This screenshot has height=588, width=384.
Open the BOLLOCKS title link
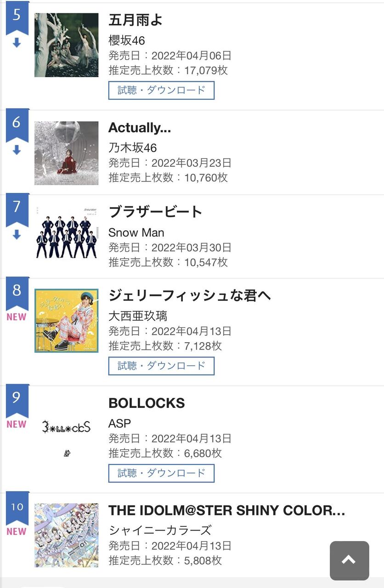147,403
